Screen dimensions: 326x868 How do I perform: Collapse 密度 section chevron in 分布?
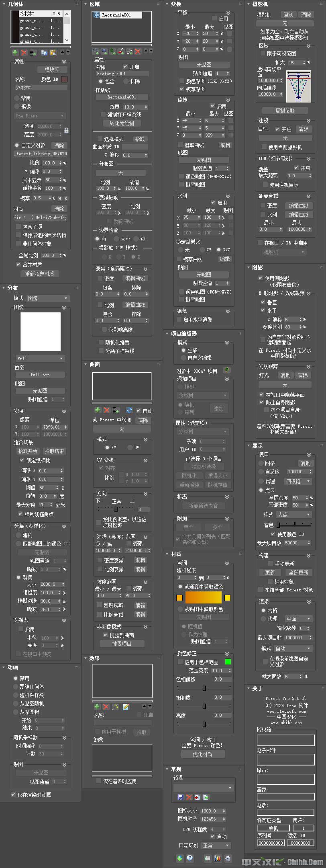point(64,411)
